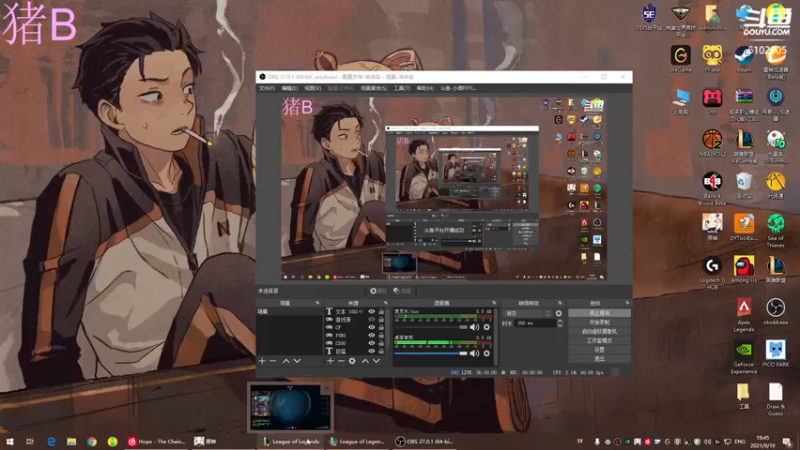
Task: Remove the selected source with the minus icon
Action: click(341, 361)
